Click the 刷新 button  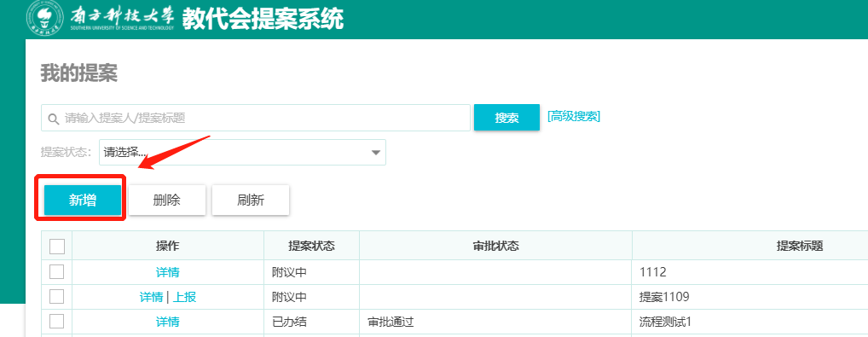coord(251,200)
